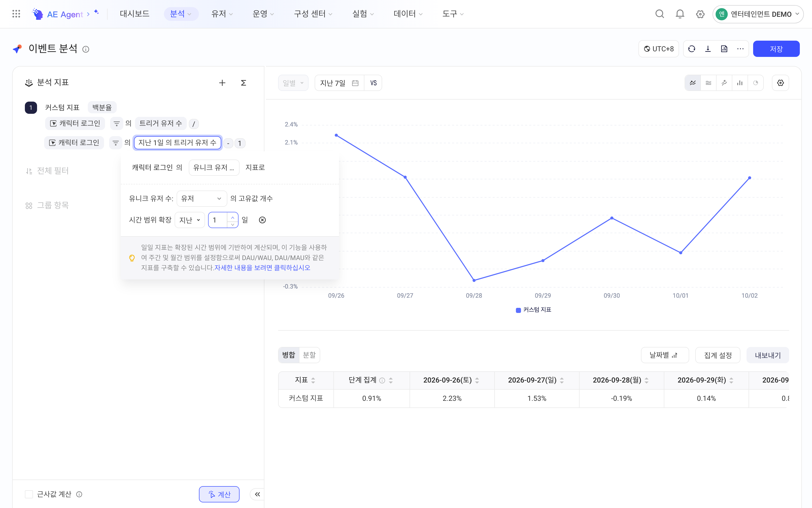Image resolution: width=812 pixels, height=508 pixels.
Task: Click the info icon beside 이벤트 분석 title
Action: [86, 49]
